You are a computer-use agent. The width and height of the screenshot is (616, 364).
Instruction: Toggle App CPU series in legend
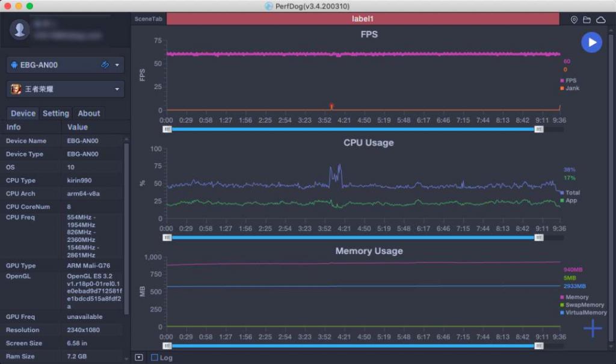[x=568, y=200]
